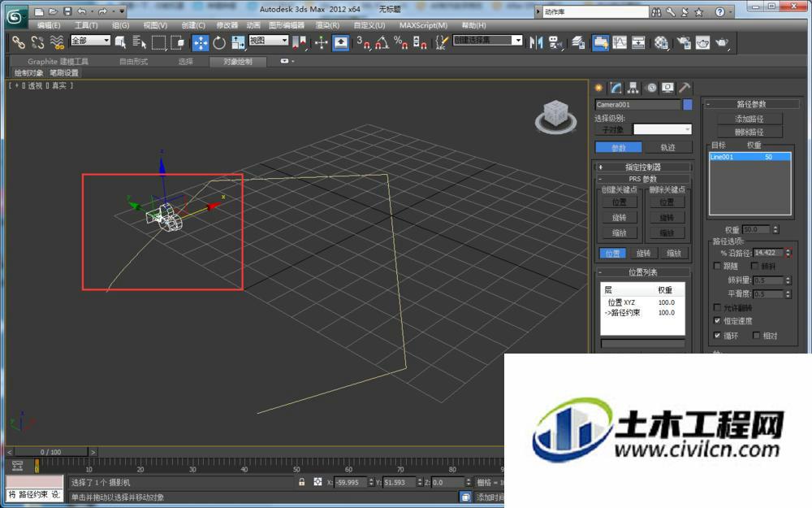812x508 pixels.
Task: Select the Select and Link tool
Action: (x=18, y=42)
